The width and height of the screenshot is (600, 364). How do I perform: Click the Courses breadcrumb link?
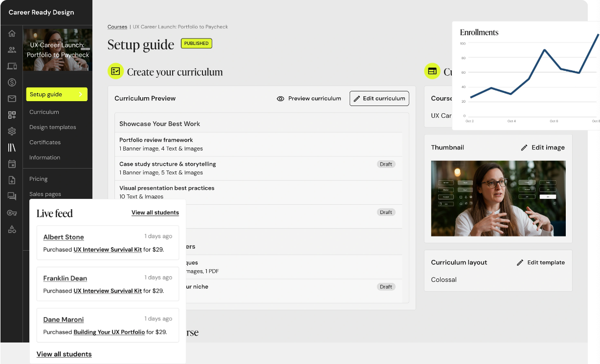pyautogui.click(x=117, y=27)
